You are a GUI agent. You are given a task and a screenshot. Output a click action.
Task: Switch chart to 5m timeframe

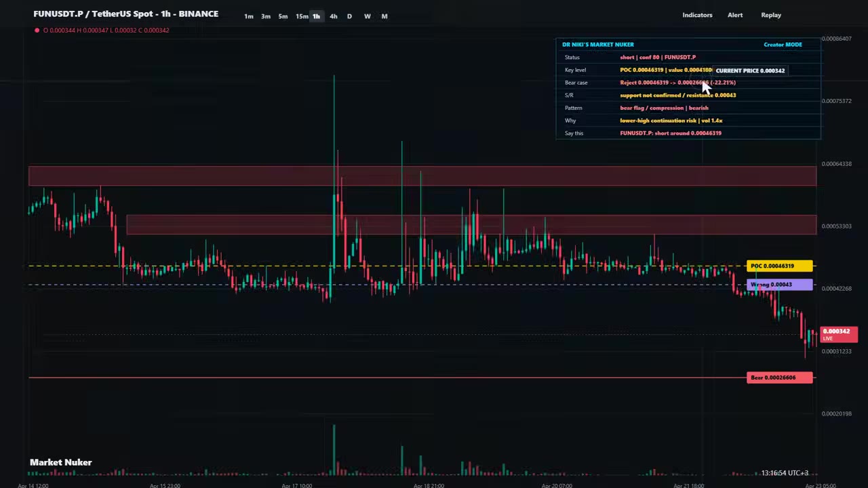coord(283,16)
